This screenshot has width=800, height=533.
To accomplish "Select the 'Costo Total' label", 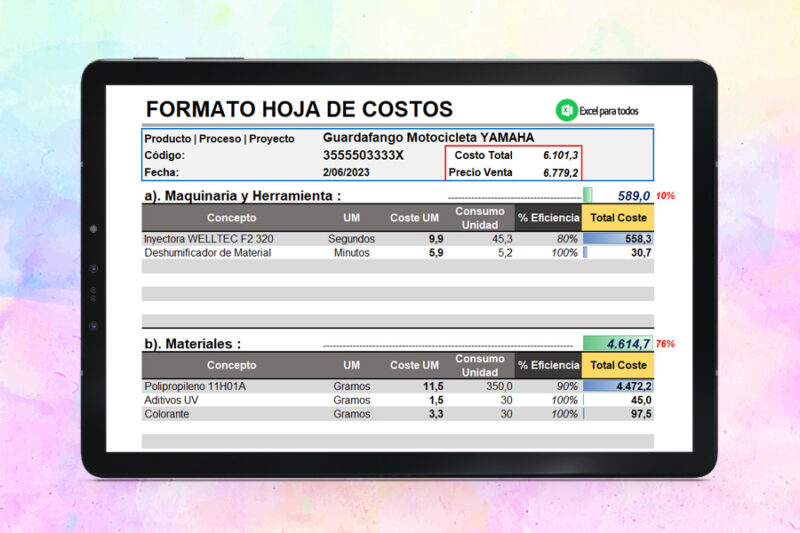I will [483, 155].
